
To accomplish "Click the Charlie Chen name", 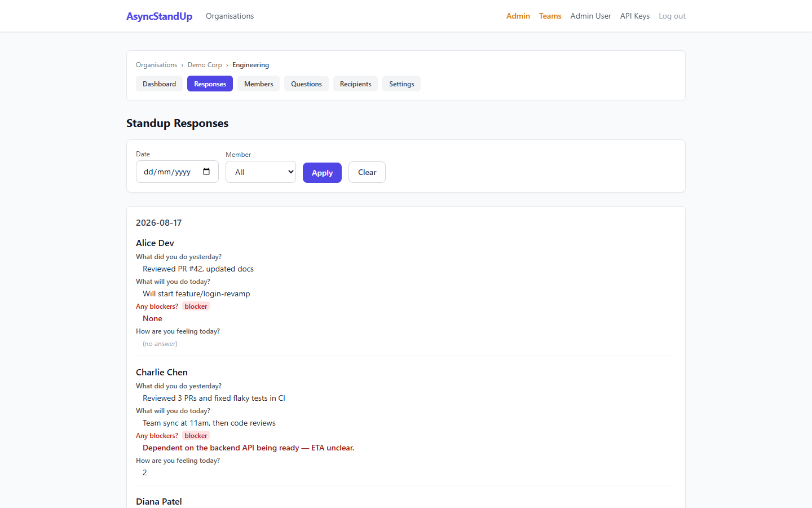I will (161, 373).
